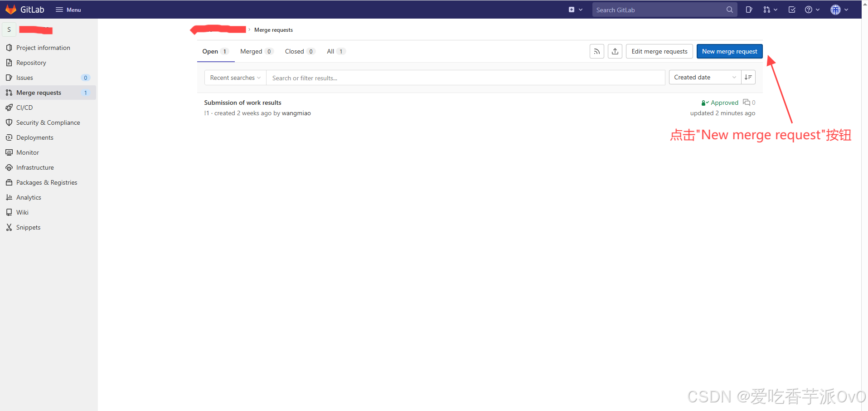Expand the Recent searches dropdown
Screen dimensions: 868x411
click(x=235, y=78)
